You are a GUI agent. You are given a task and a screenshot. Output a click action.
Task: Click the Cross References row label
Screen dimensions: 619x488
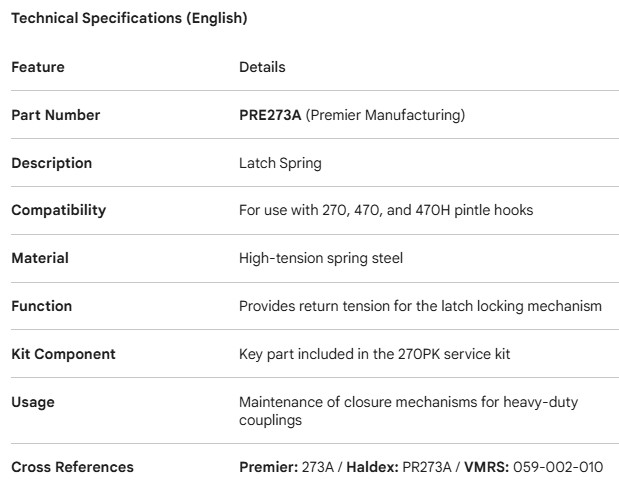72,467
